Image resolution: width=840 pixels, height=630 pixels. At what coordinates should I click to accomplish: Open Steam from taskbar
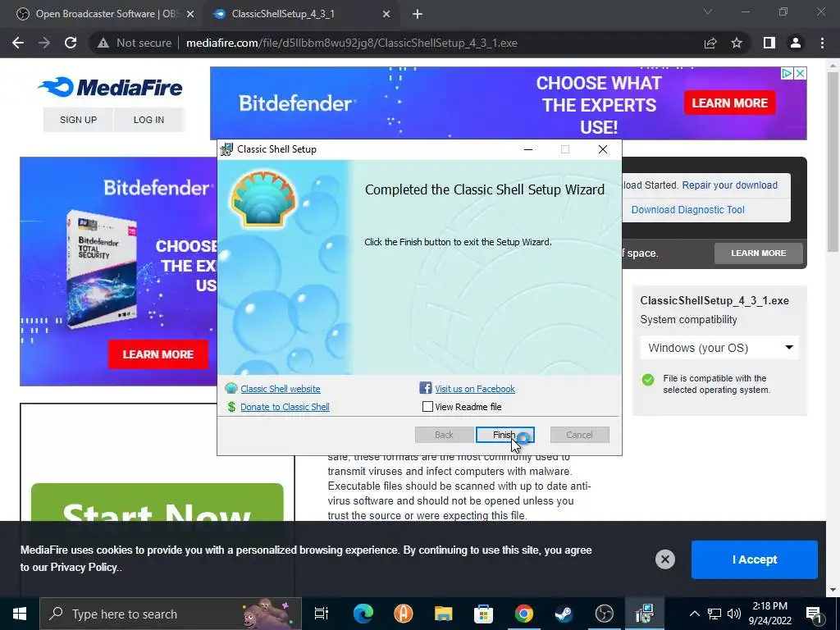tap(564, 614)
